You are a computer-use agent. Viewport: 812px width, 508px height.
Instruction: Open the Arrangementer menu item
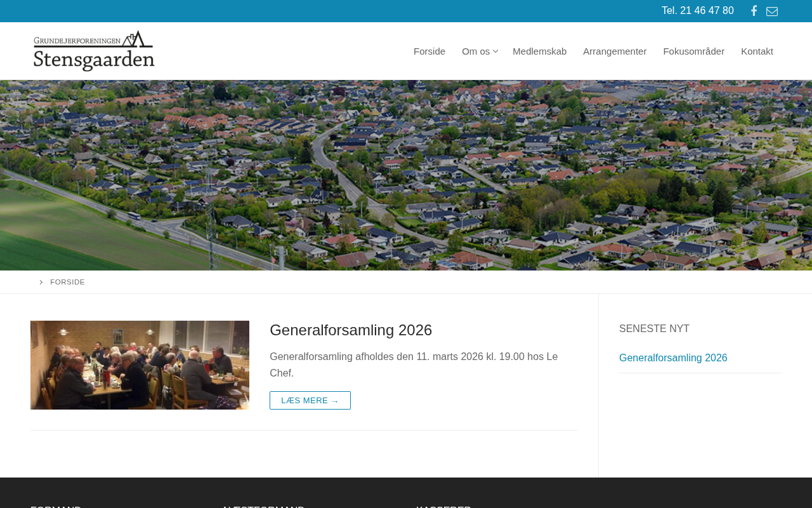(615, 51)
